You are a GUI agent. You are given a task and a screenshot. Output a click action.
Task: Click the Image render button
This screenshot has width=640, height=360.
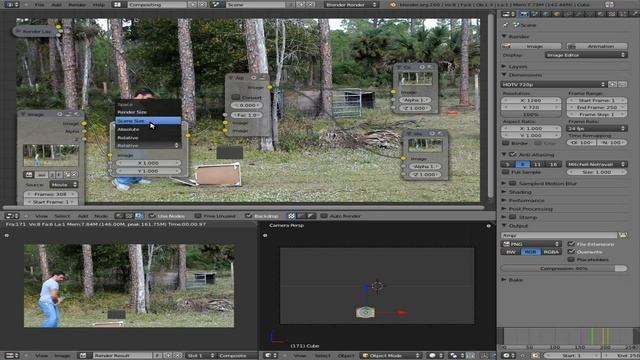(531, 46)
